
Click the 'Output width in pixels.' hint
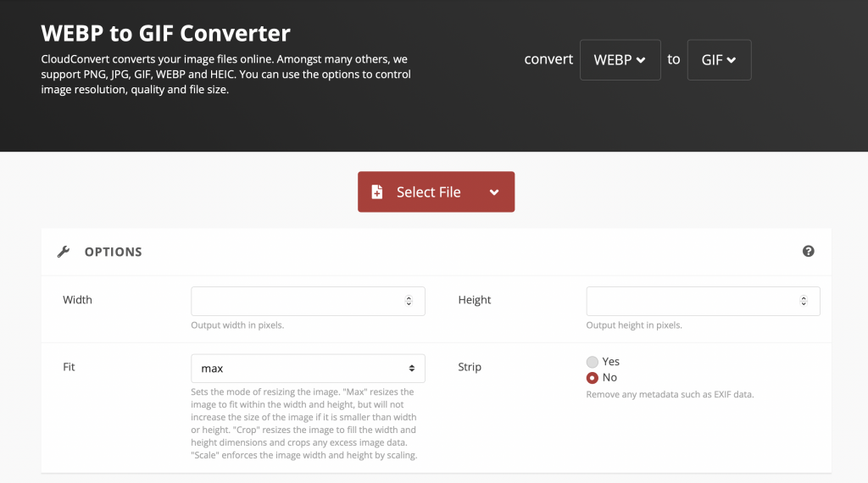click(x=237, y=325)
